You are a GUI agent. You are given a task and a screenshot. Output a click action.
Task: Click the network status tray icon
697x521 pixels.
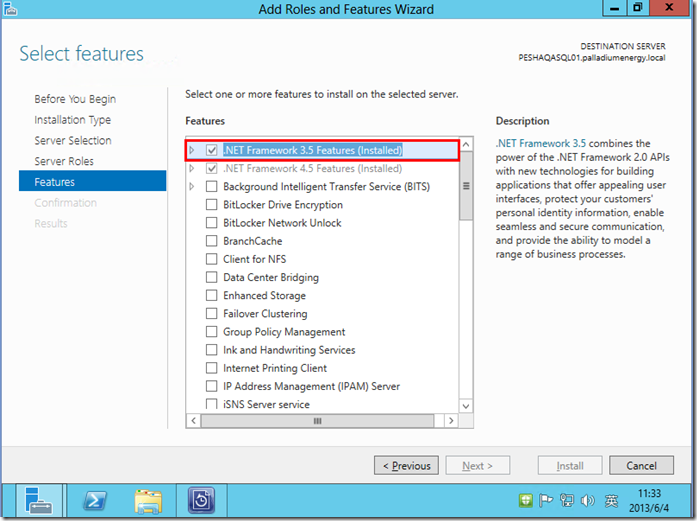pyautogui.click(x=567, y=501)
